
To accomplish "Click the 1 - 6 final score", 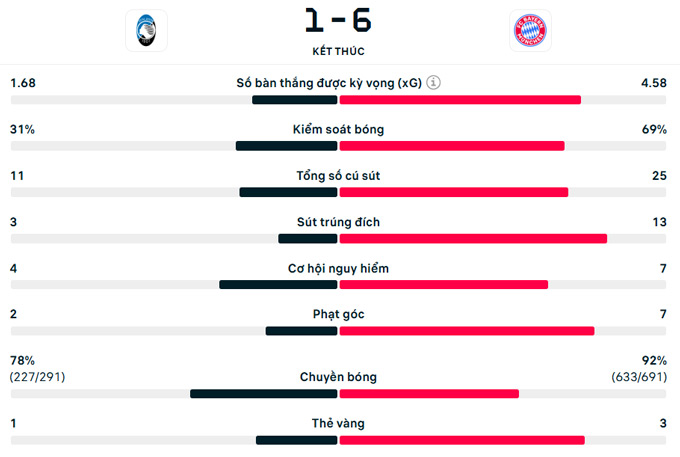I will [338, 21].
